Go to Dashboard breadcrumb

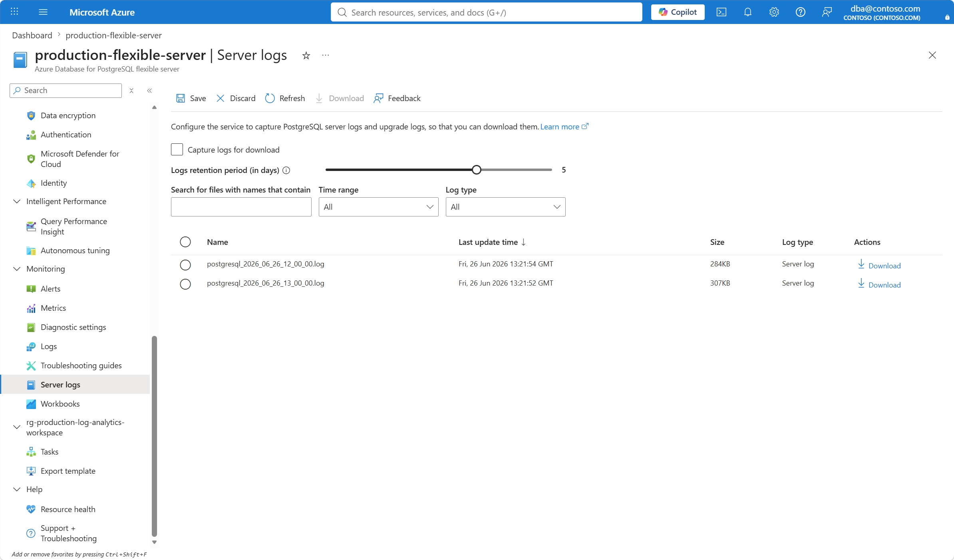(x=32, y=35)
